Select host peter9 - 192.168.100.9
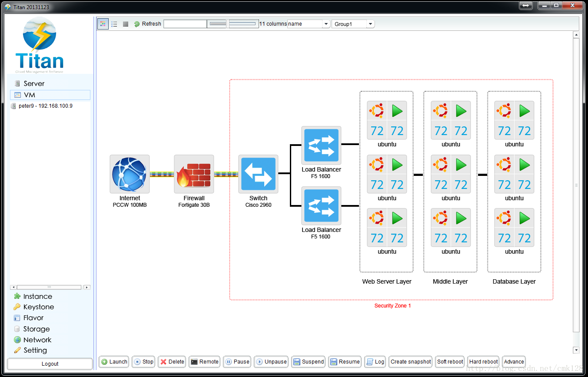This screenshot has height=377, width=588. click(42, 106)
